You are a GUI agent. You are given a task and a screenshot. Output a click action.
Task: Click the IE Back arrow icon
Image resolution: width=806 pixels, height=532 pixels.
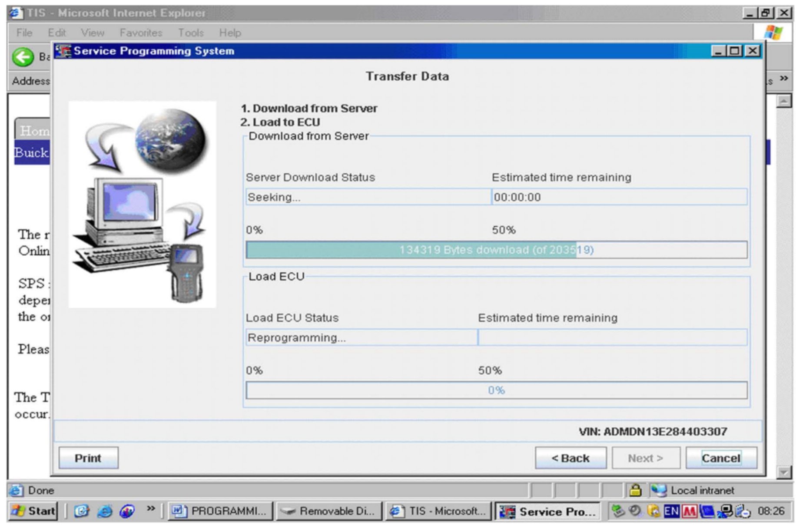click(23, 57)
